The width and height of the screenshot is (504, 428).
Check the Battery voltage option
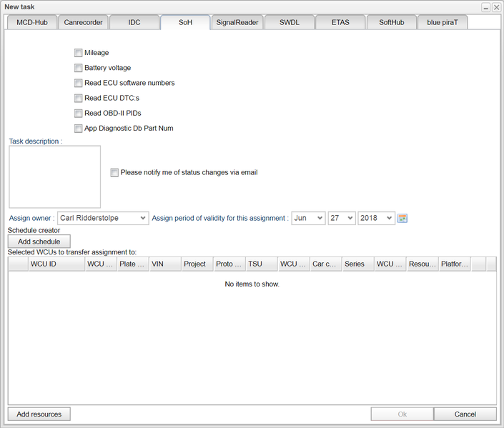pos(79,68)
